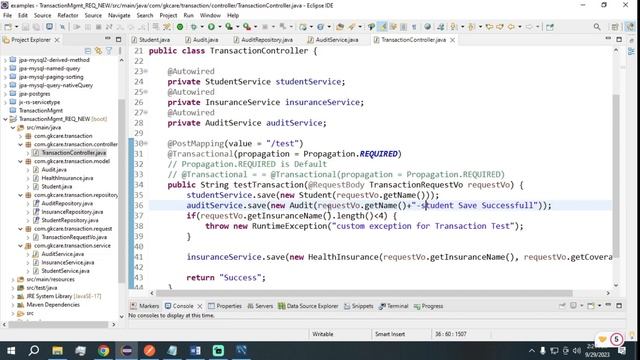Click the Next Annotation arrow icon
Viewport: 640px width, 360px height.
point(453,27)
